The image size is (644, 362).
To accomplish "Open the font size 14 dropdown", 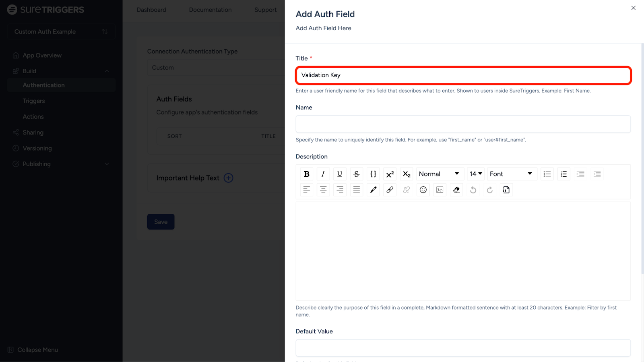I will 475,174.
